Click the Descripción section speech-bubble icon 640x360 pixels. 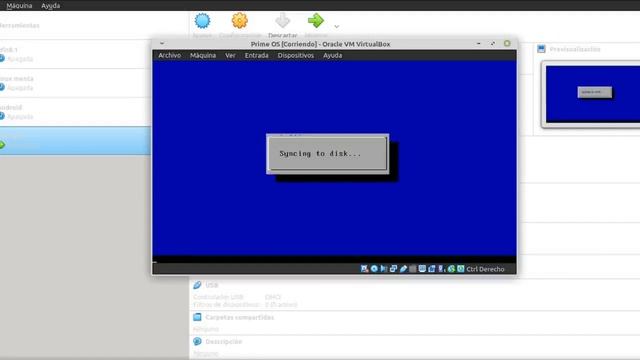pyautogui.click(x=197, y=341)
